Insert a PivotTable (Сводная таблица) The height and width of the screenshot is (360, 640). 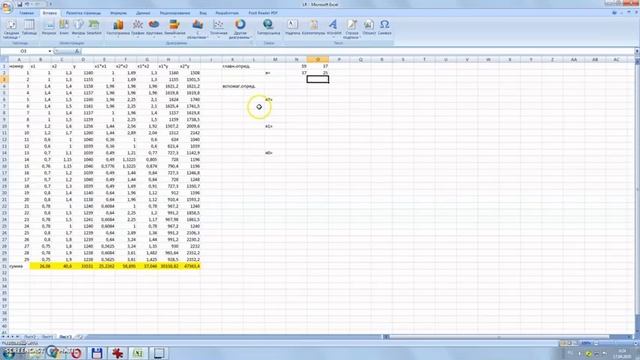[x=11, y=29]
